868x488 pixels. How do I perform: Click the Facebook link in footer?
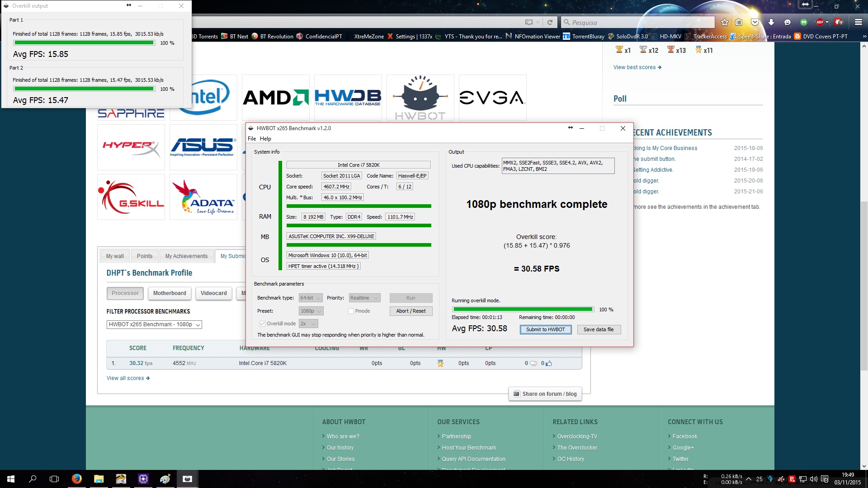pyautogui.click(x=684, y=436)
